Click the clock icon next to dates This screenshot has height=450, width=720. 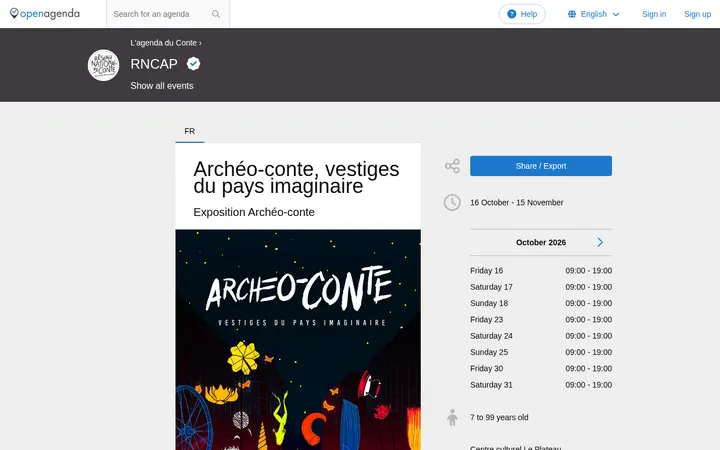point(452,202)
